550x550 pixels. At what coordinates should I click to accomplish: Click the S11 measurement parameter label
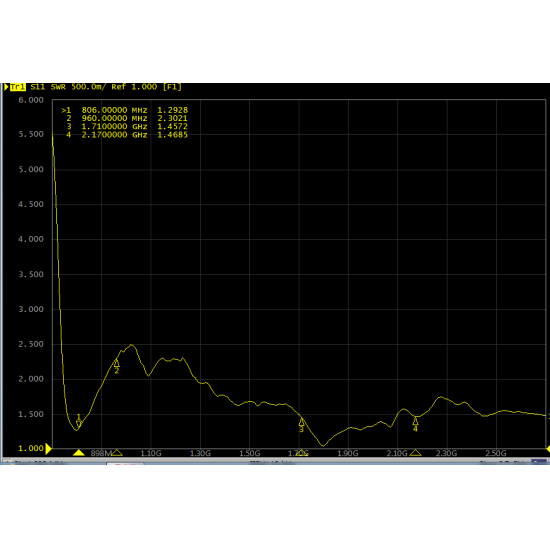pyautogui.click(x=38, y=87)
